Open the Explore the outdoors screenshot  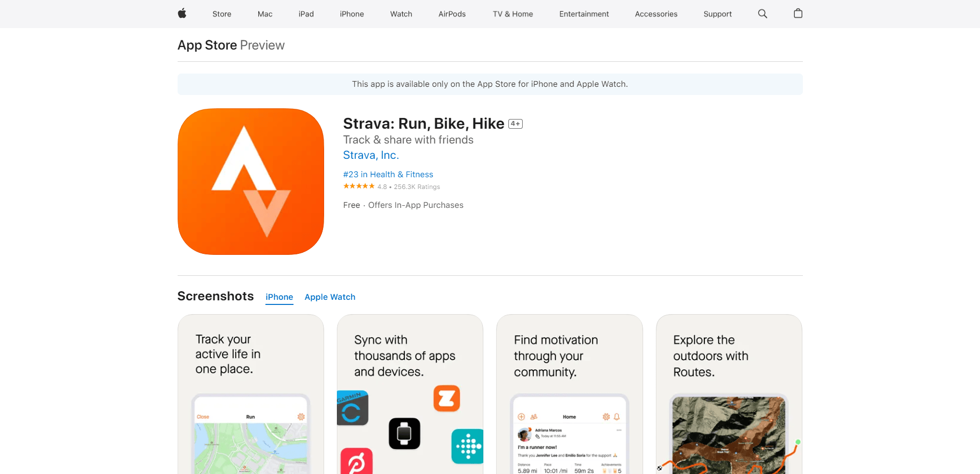point(729,394)
